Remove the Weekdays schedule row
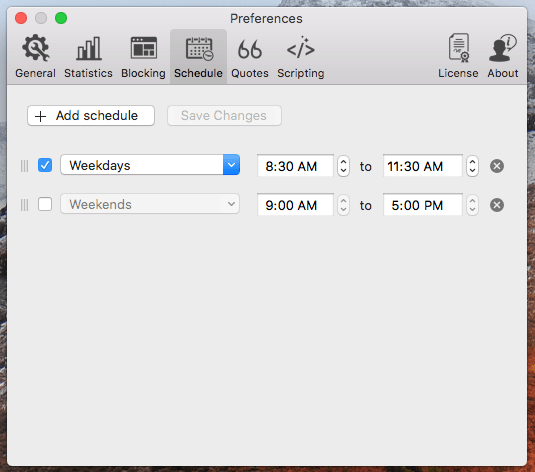The width and height of the screenshot is (535, 472). click(497, 166)
